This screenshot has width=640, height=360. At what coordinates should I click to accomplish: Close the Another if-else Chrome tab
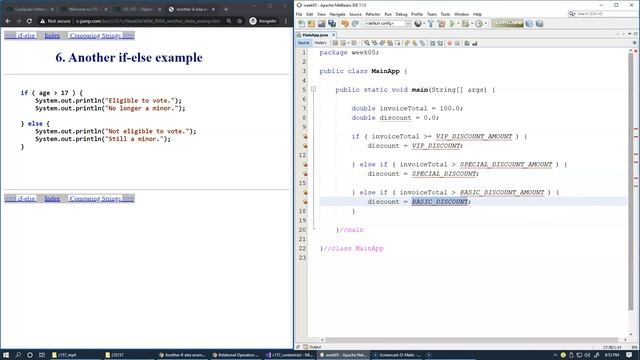(213, 9)
